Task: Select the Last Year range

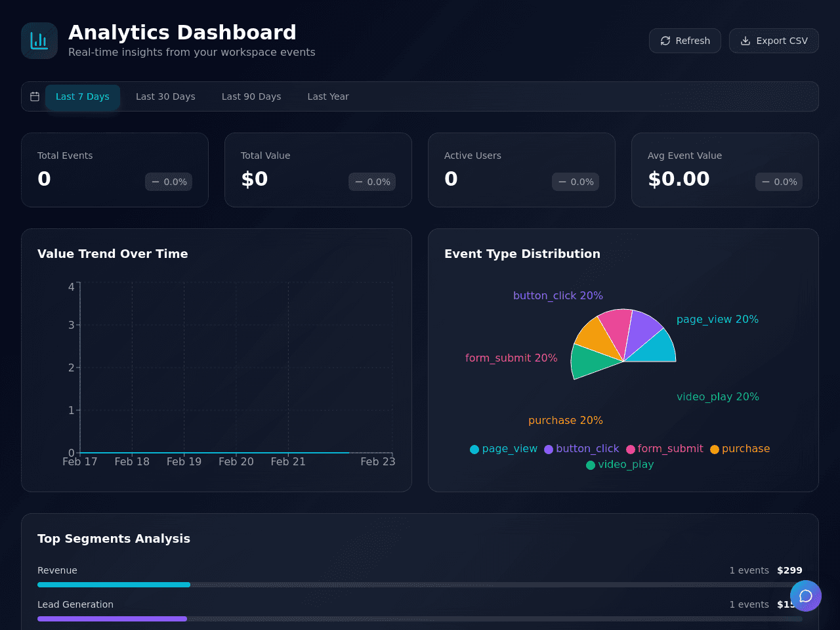Action: (328, 96)
